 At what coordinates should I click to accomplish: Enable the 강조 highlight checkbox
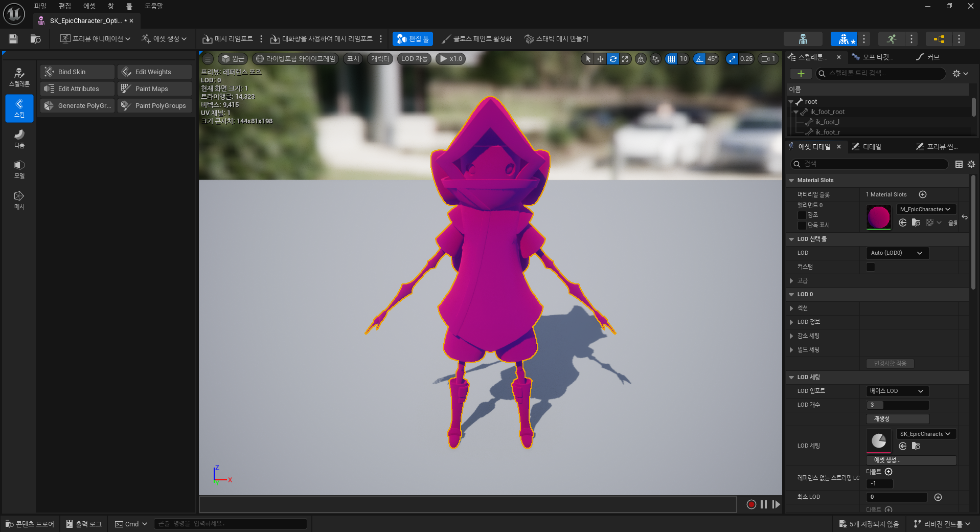(x=802, y=215)
